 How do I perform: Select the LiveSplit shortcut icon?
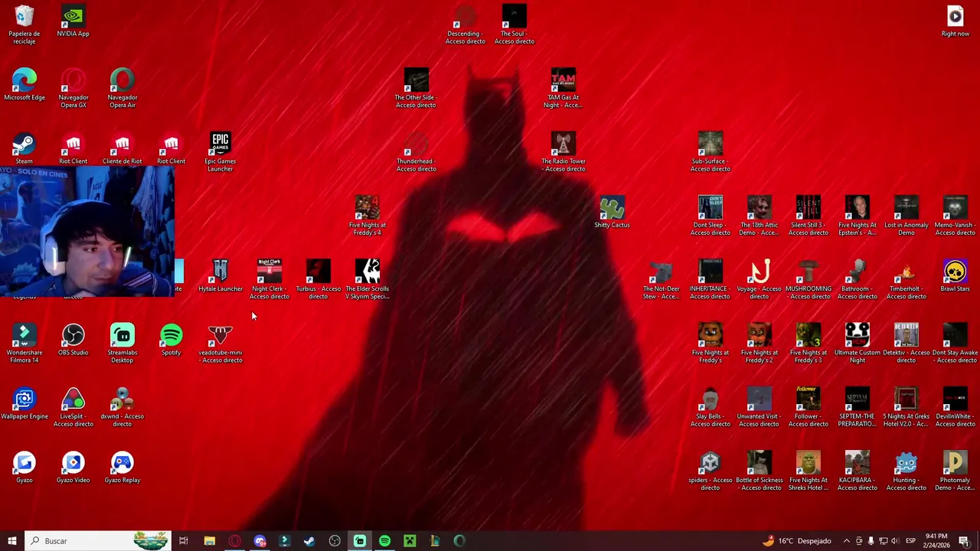coord(73,407)
